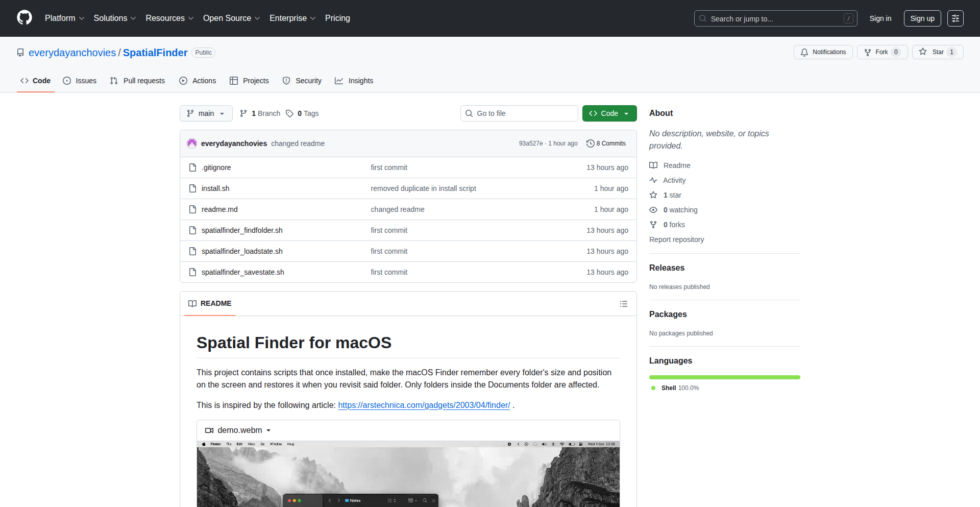Click the Go to file search field

pos(519,113)
